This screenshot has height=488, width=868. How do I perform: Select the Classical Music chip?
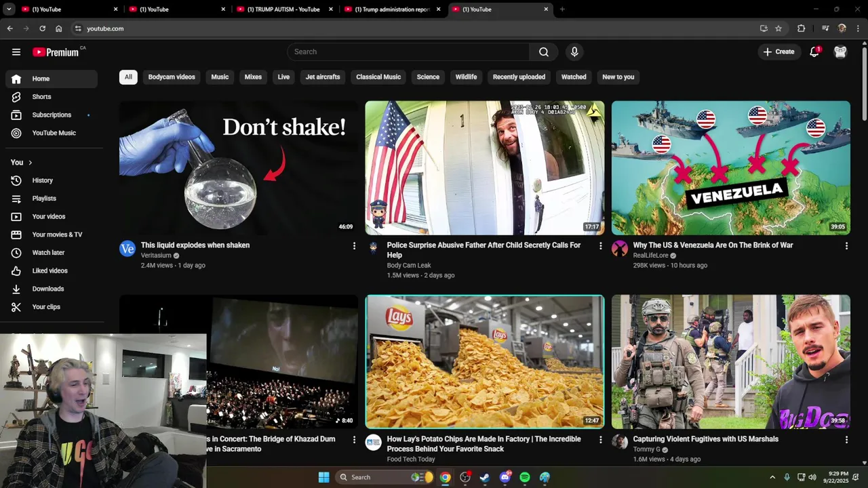[x=378, y=77]
